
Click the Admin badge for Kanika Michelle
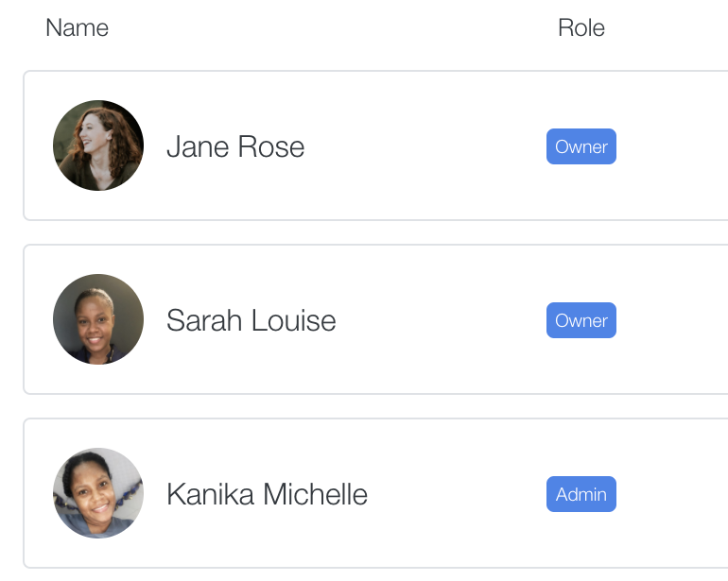[581, 494]
